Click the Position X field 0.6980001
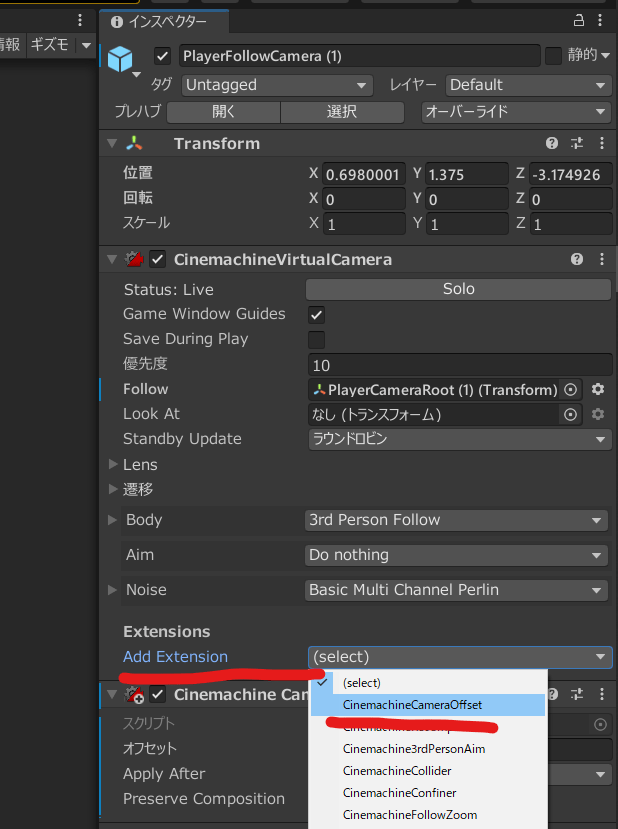 364,174
